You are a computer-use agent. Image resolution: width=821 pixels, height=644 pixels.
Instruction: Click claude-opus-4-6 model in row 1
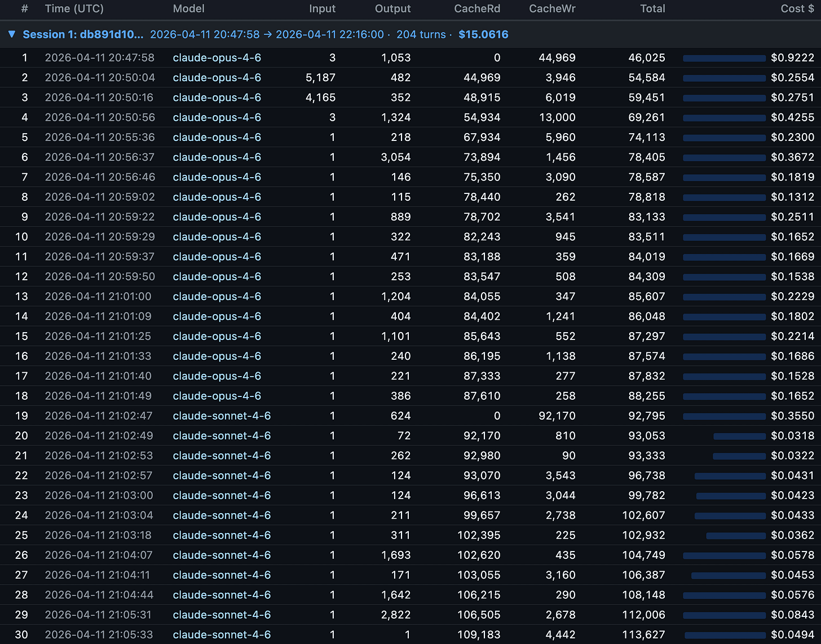pyautogui.click(x=217, y=58)
